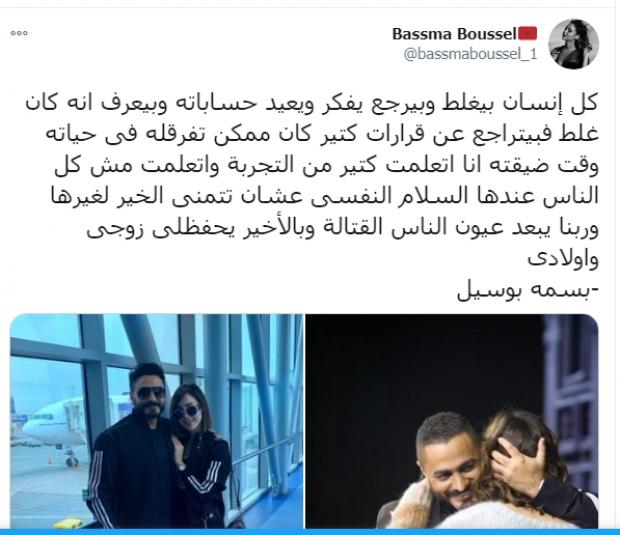The width and height of the screenshot is (620, 535).
Task: Click the hand resting on the woman's hair
Action: [x=516, y=461]
